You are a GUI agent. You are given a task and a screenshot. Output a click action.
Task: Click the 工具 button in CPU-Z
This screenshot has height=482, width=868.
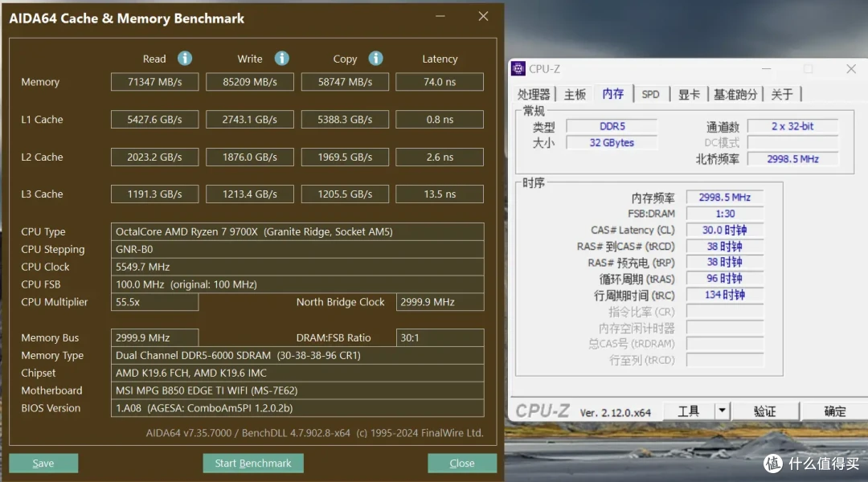pyautogui.click(x=689, y=411)
